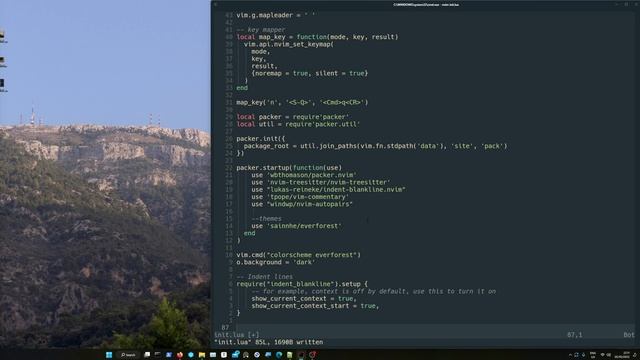Click the map_key('n', '<S-Q>' line
This screenshot has width=640, height=360.
point(302,102)
